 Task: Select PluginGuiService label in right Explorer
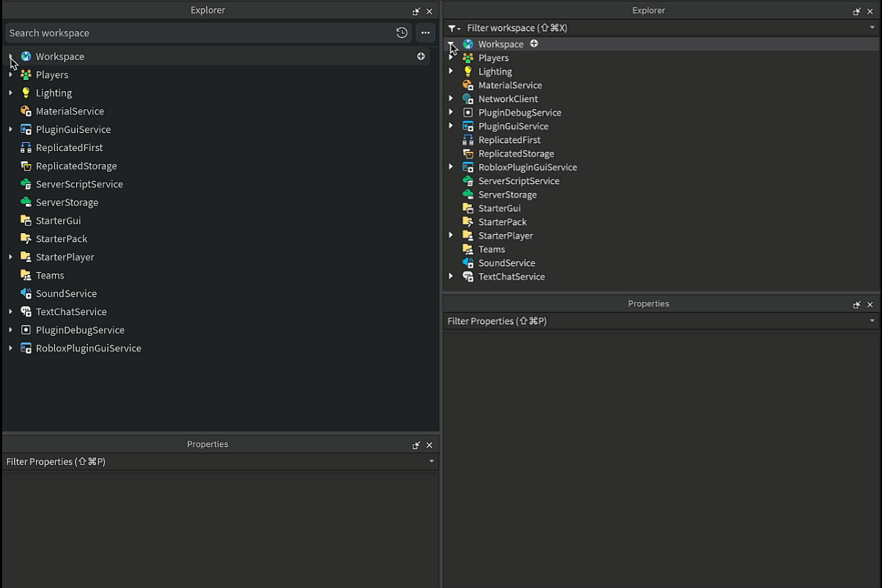point(513,126)
